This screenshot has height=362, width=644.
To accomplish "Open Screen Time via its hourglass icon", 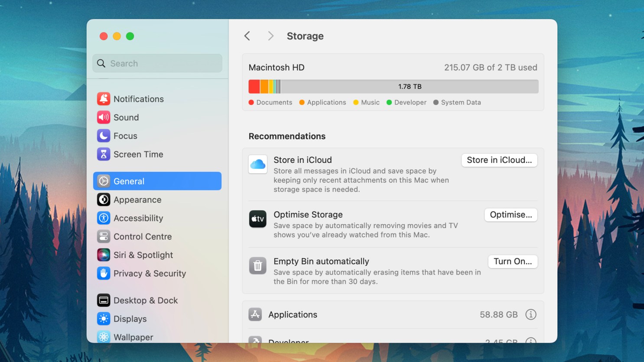I will click(104, 154).
